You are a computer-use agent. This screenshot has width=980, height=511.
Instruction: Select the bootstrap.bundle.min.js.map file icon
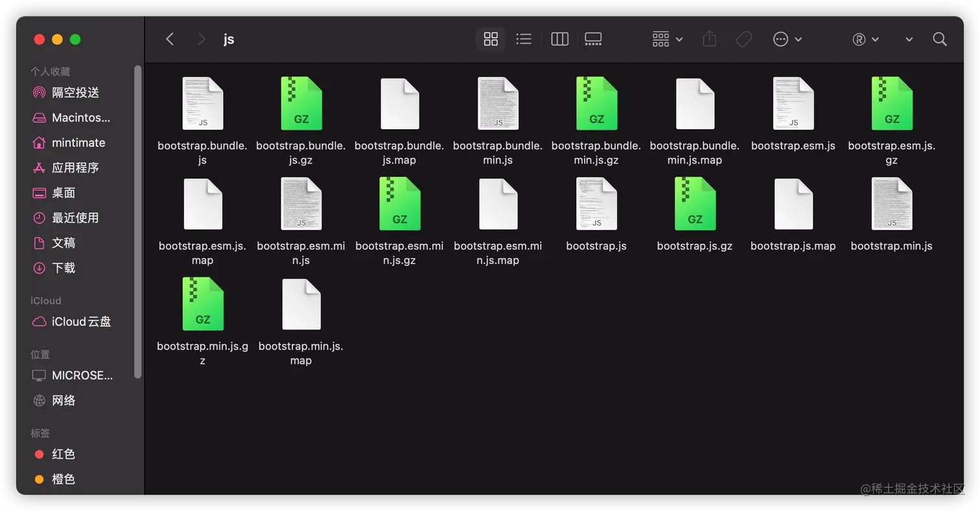[695, 104]
